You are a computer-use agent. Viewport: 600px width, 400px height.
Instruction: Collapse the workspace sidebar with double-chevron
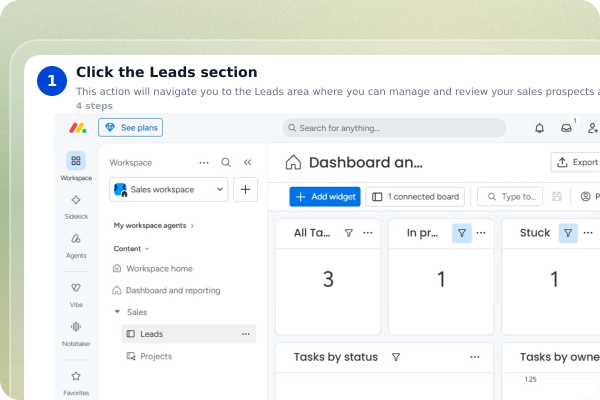click(248, 163)
